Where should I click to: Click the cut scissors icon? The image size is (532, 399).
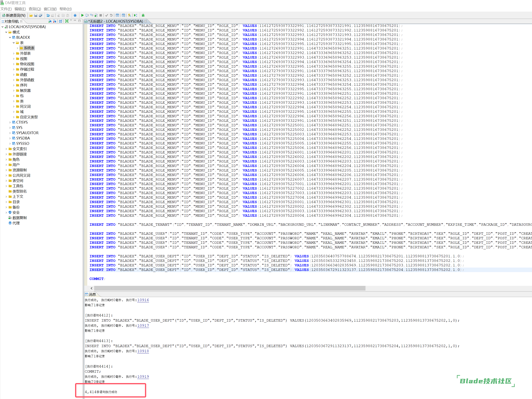pyautogui.click(x=58, y=15)
